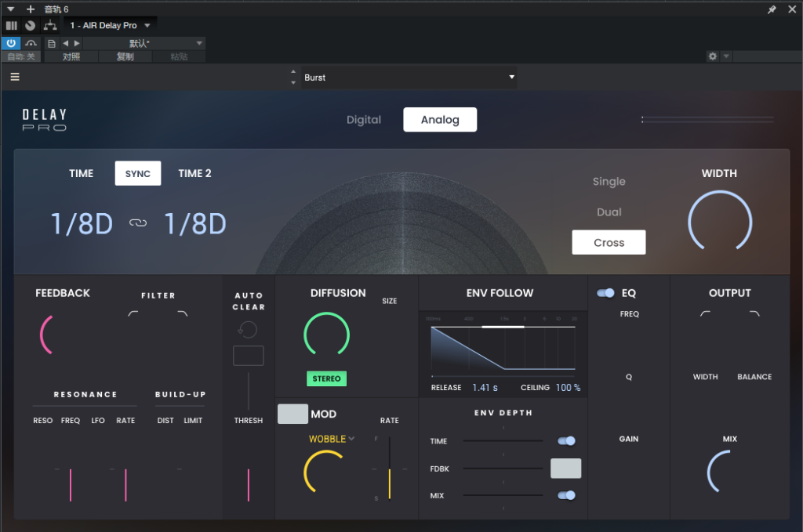Open the routing tree icon

(50, 25)
